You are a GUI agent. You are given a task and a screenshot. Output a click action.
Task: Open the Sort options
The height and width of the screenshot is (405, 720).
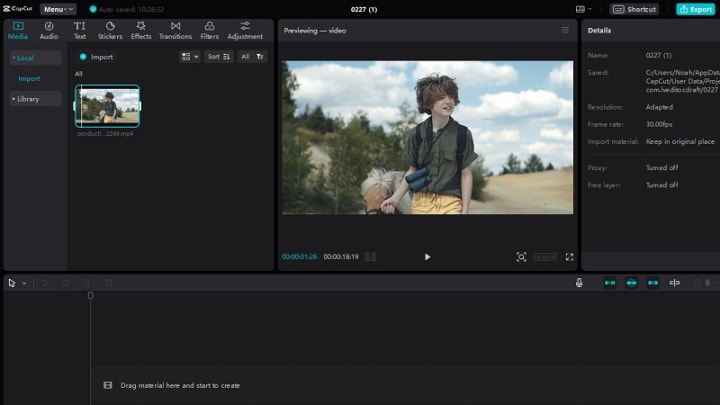pyautogui.click(x=219, y=56)
